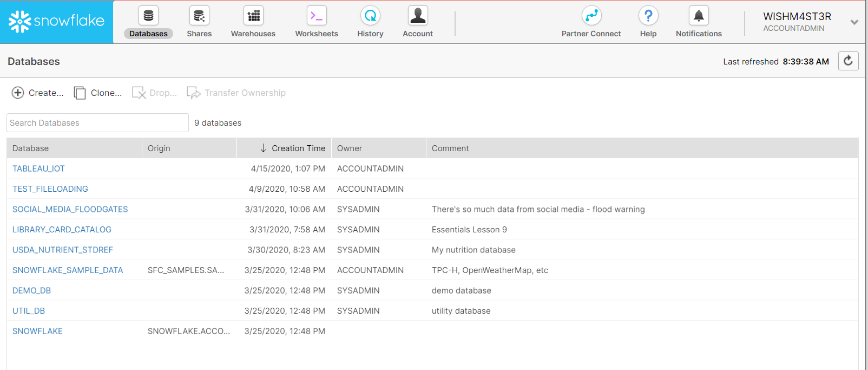
Task: Open the TABLEAU_IOT database link
Action: tap(38, 168)
